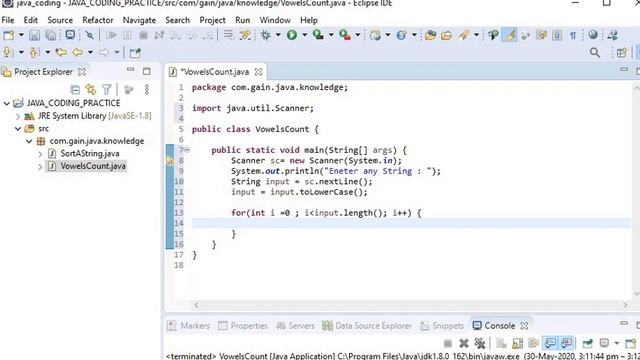Open the Open Perspective icon
The width and height of the screenshot is (640, 360).
tap(622, 53)
